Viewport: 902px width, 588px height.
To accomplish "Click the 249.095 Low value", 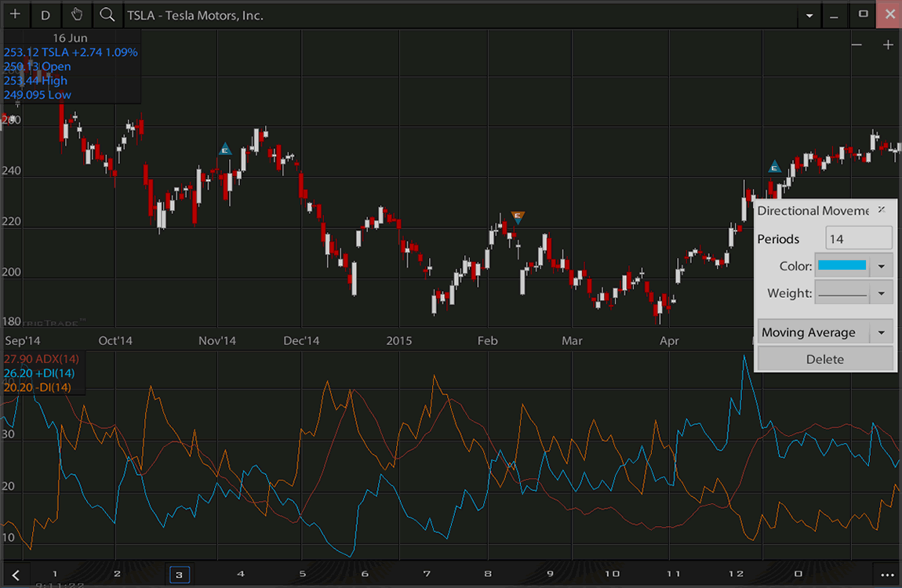I will (x=38, y=95).
